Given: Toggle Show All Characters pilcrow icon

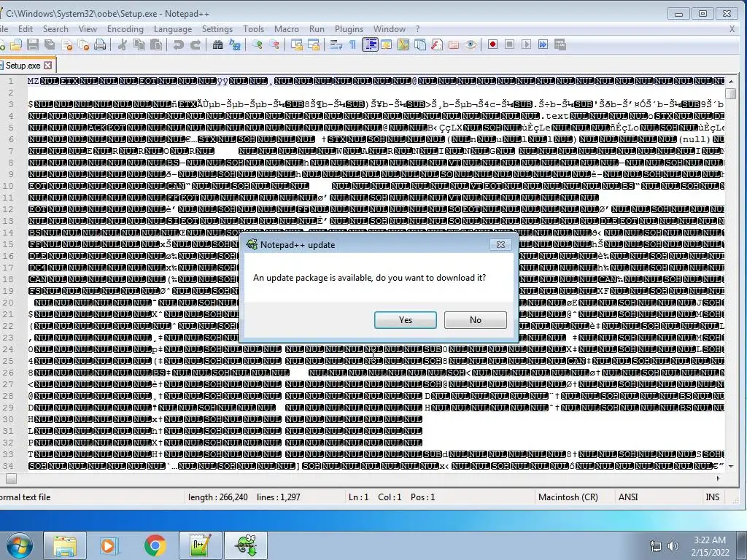Looking at the screenshot, I should click(352, 44).
